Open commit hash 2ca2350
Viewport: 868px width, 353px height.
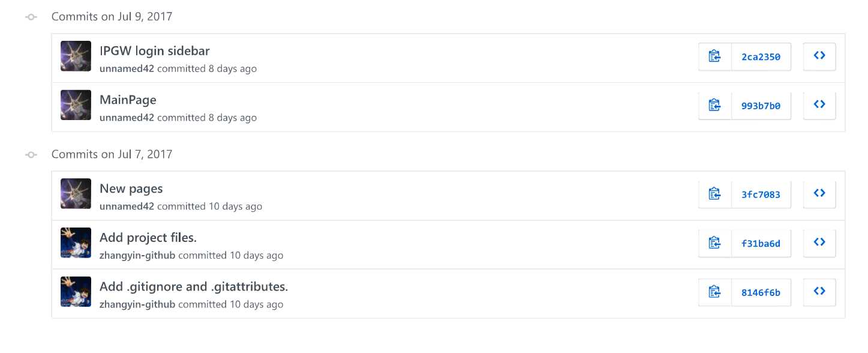761,56
